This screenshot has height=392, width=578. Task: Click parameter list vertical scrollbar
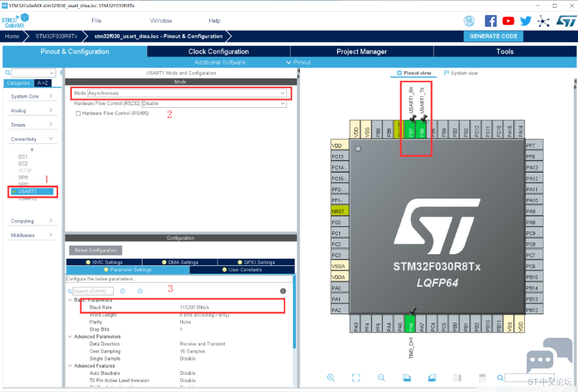tap(294, 312)
